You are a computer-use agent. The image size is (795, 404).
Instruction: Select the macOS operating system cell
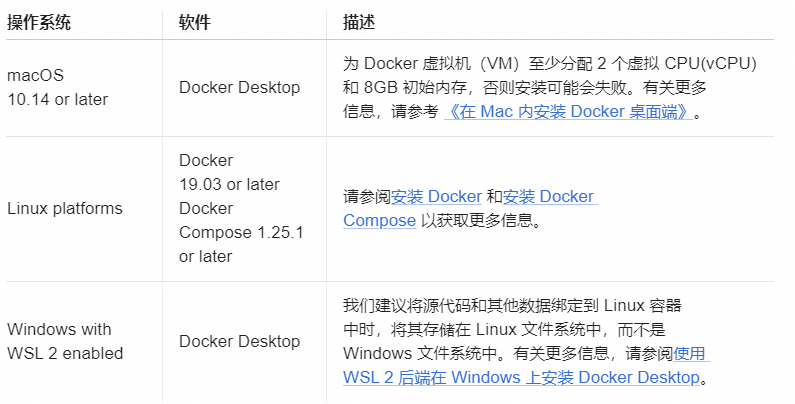point(57,87)
